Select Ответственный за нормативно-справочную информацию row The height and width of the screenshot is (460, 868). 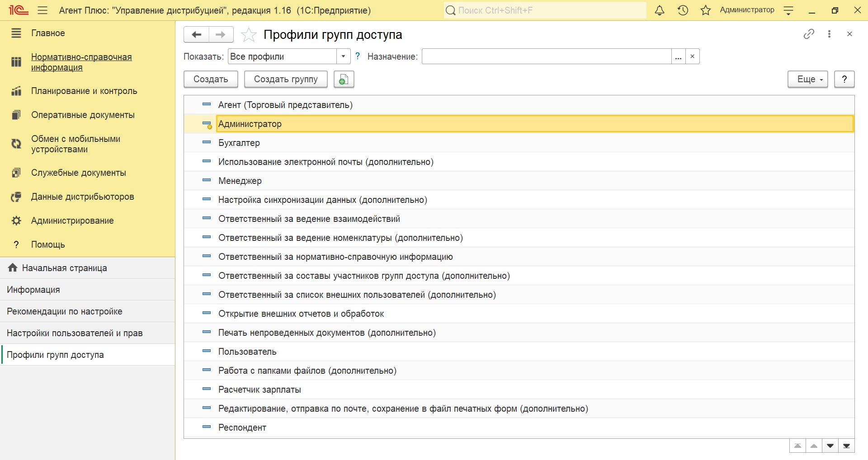[x=519, y=257]
